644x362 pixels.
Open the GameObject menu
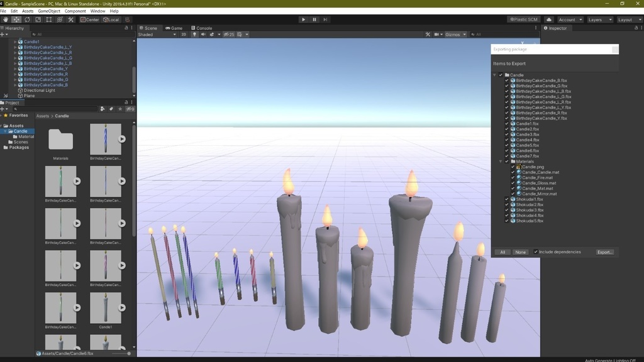(x=49, y=11)
